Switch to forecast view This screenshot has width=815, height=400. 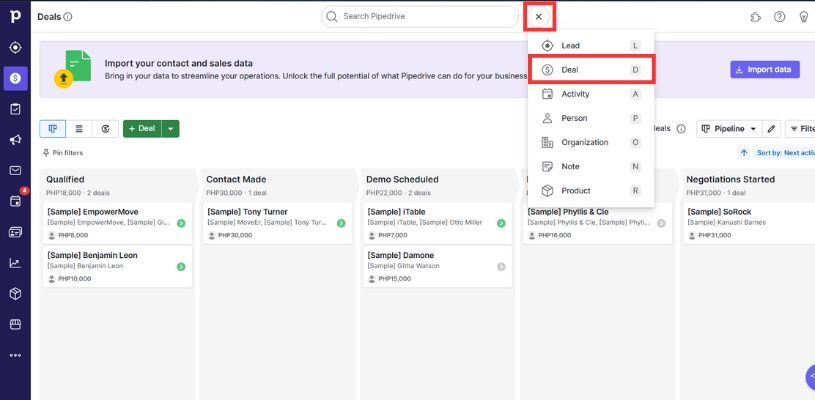(106, 129)
